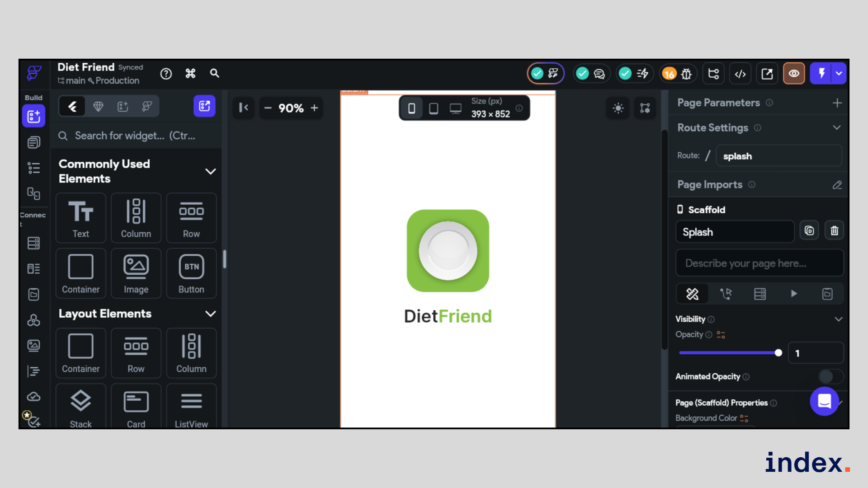Toggle Animated Opacity switch
The image size is (868, 488).
[830, 376]
